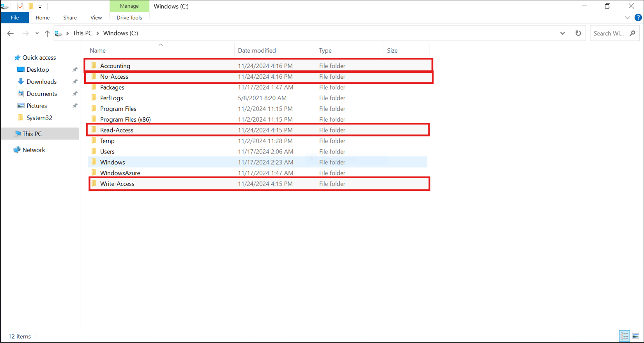Click the search magnifier icon
The height and width of the screenshot is (343, 644).
point(633,34)
